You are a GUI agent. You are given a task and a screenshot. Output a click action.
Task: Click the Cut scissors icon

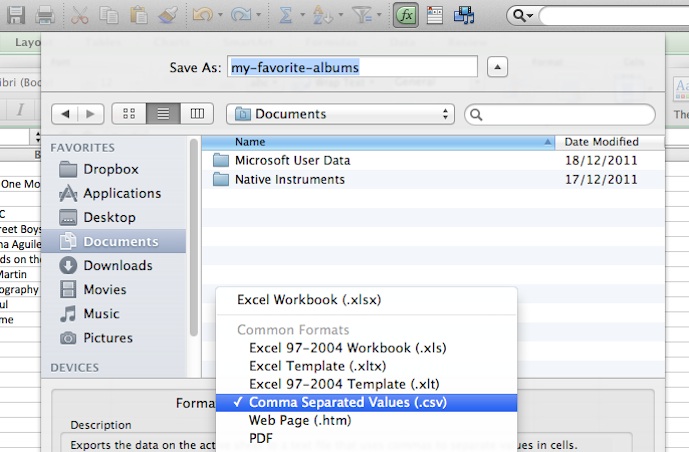pyautogui.click(x=80, y=15)
